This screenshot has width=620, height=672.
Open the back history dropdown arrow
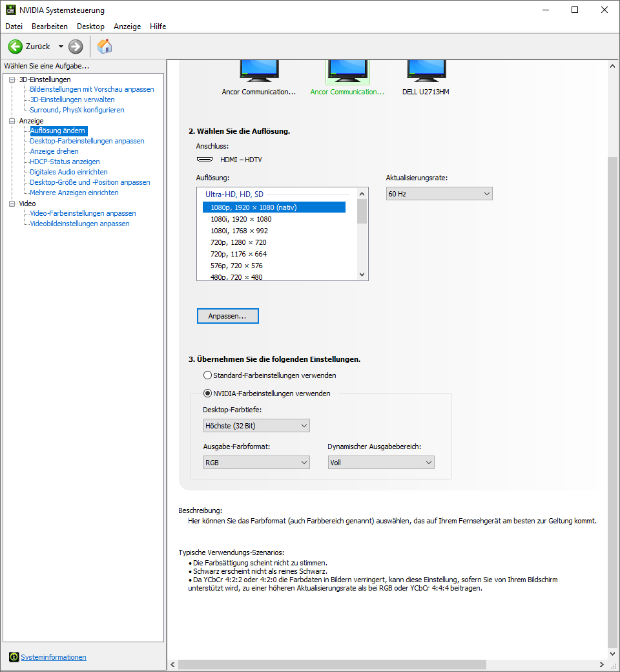point(61,47)
